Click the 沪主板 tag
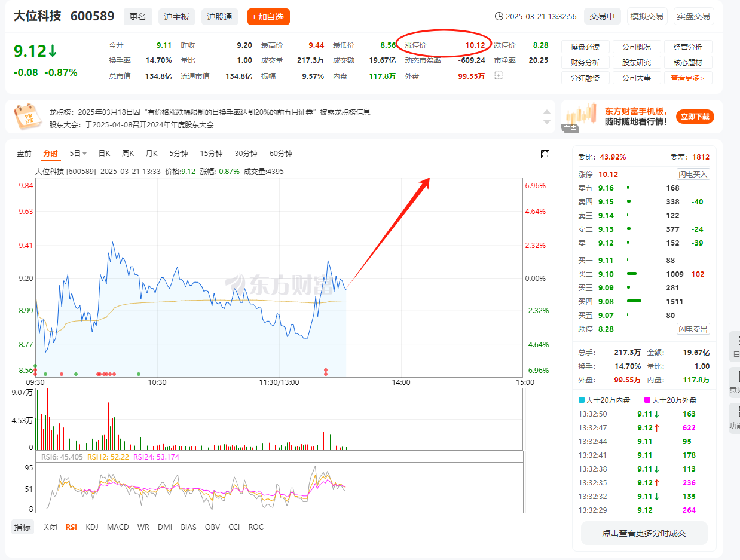 177,17
